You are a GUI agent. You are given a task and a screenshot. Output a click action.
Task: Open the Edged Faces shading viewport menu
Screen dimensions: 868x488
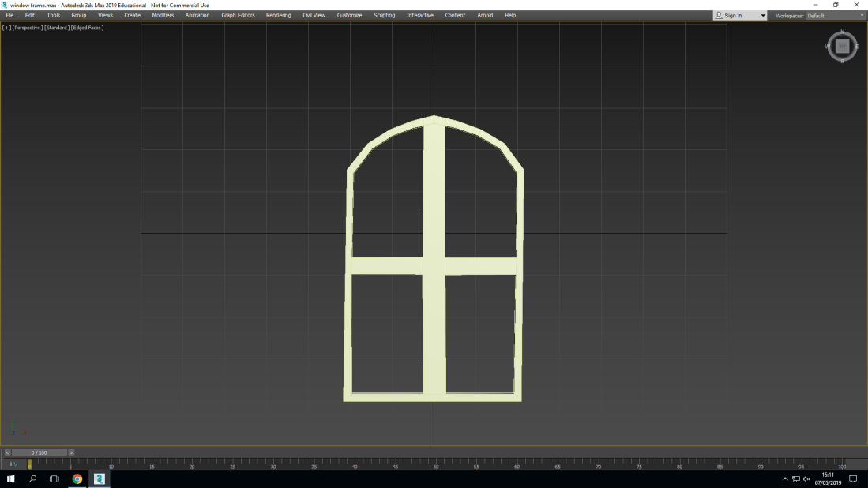pyautogui.click(x=88, y=28)
